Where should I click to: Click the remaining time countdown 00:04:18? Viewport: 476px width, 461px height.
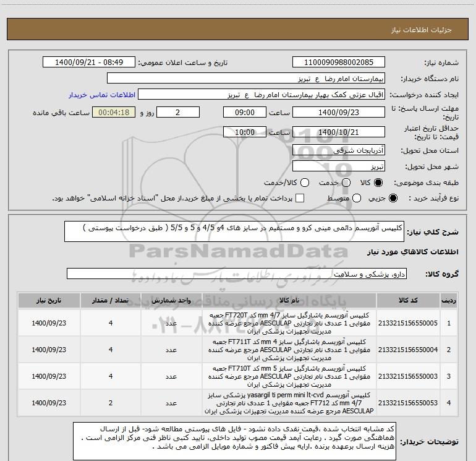pos(114,112)
